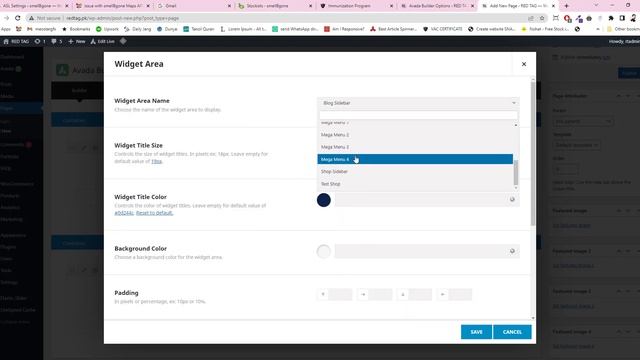Click the Avada diamond icon in admin bar
This screenshot has width=640, height=360.
[x=123, y=41]
